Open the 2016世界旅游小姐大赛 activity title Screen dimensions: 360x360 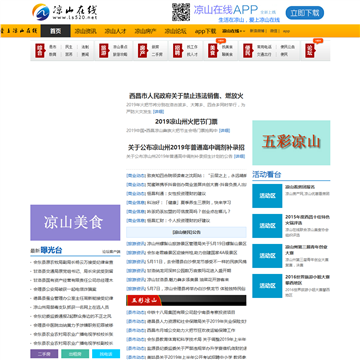[x=307, y=280]
